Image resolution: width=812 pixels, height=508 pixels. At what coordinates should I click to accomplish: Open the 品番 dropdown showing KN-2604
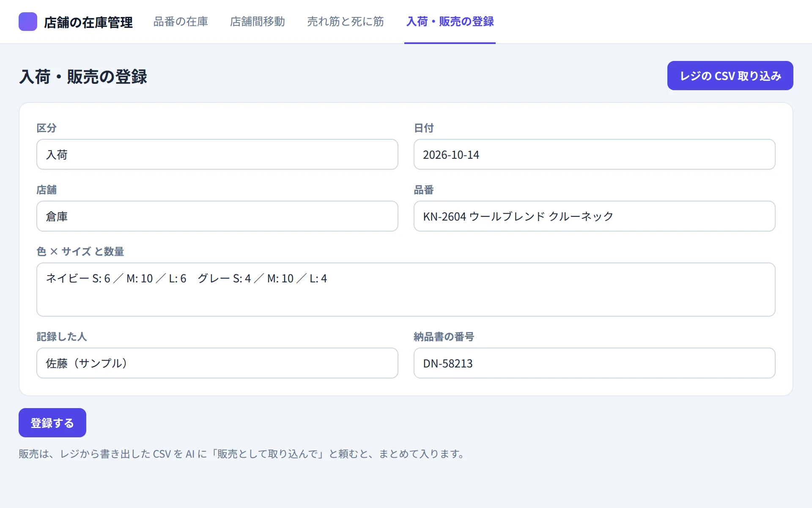[595, 216]
